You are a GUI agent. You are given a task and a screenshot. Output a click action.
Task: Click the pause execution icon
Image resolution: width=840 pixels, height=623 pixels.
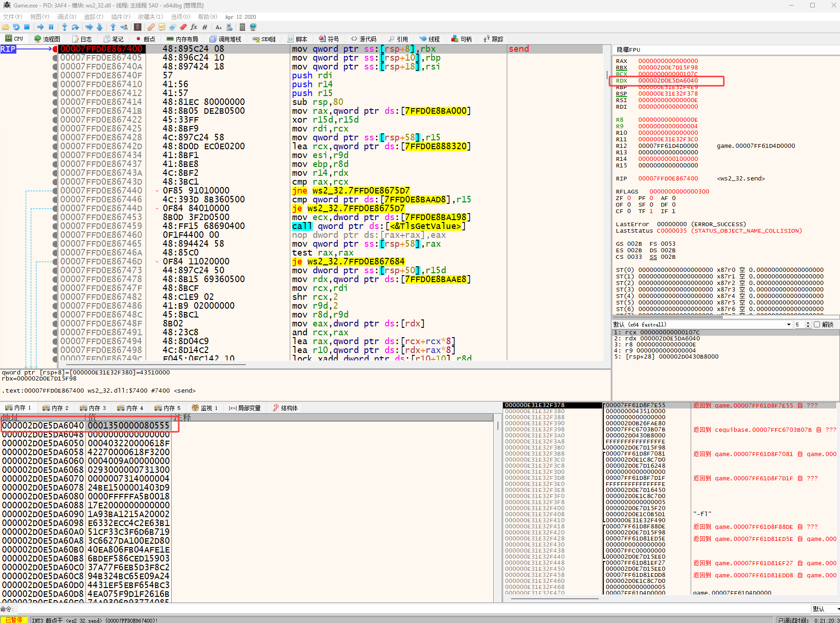[51, 27]
